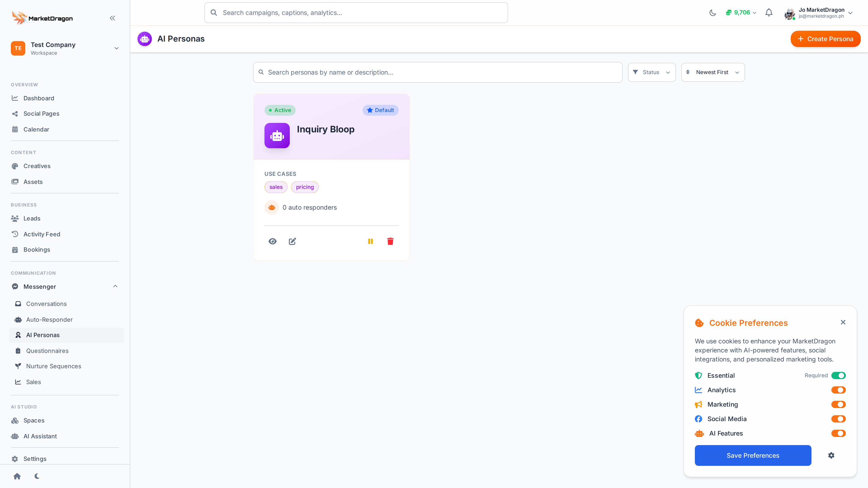Toggle dark mode moon icon in header
This screenshot has width=868, height=488.
click(713, 13)
